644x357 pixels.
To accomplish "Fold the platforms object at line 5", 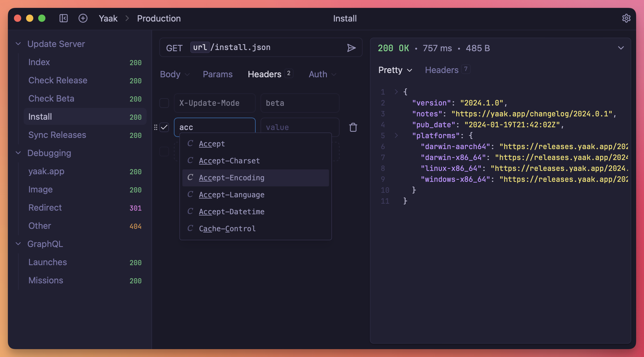I will 396,135.
